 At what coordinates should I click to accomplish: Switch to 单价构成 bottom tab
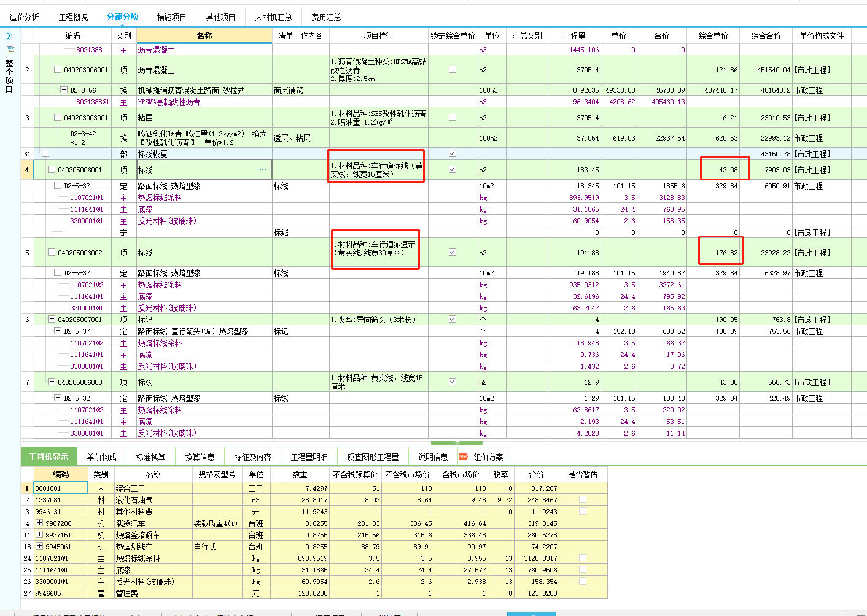point(101,457)
